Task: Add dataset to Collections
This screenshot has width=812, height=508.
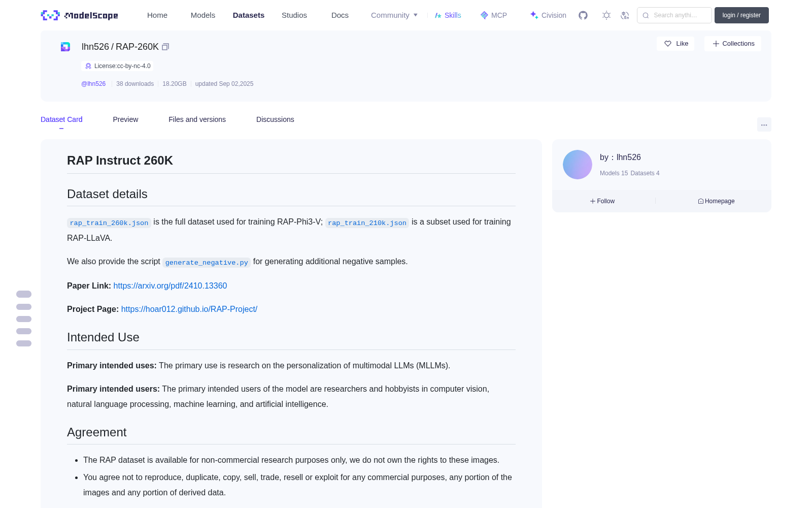Action: [x=733, y=44]
